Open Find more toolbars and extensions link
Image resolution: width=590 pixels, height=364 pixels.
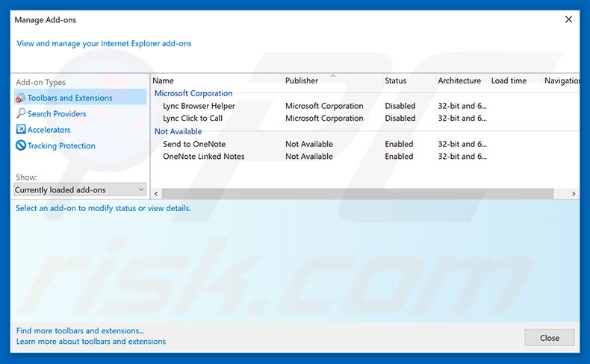[x=80, y=330]
